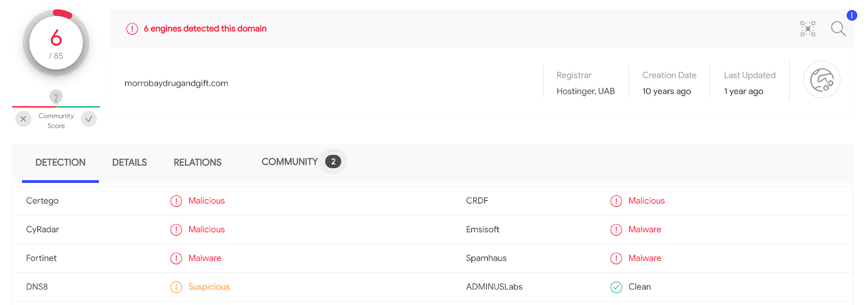868x305 pixels.
Task: Vote malicious with the X icon
Action: coord(23,119)
